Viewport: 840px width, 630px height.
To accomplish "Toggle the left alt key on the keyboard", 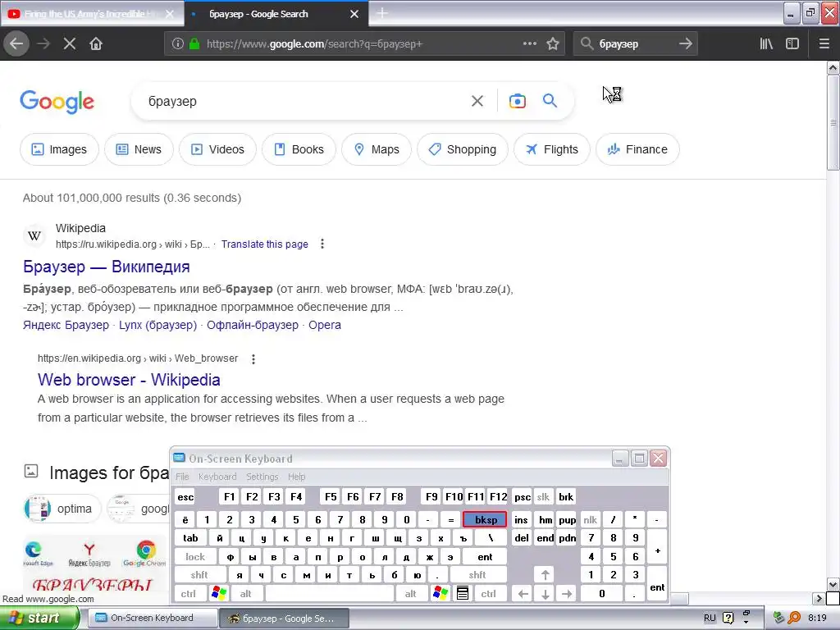I will click(x=246, y=594).
